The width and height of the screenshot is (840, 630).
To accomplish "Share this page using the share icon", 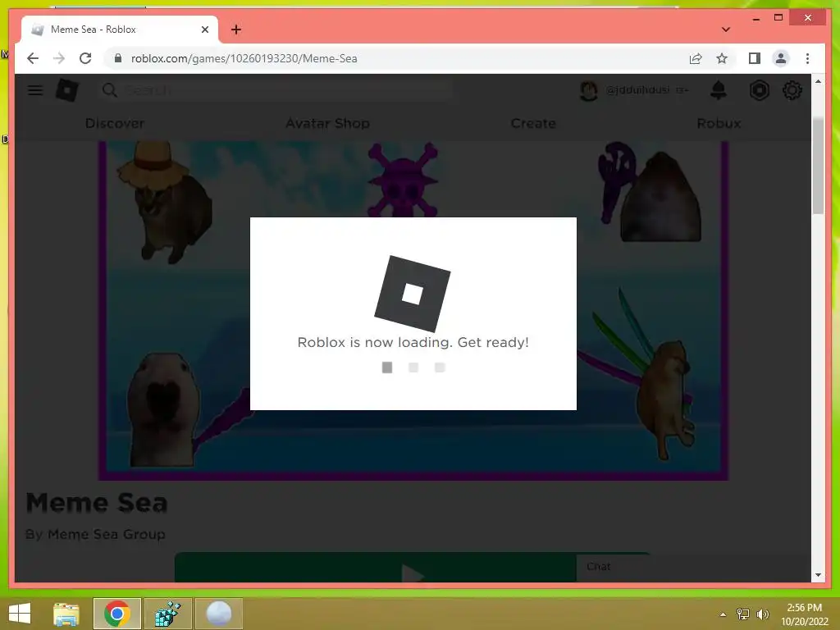I will (x=696, y=58).
